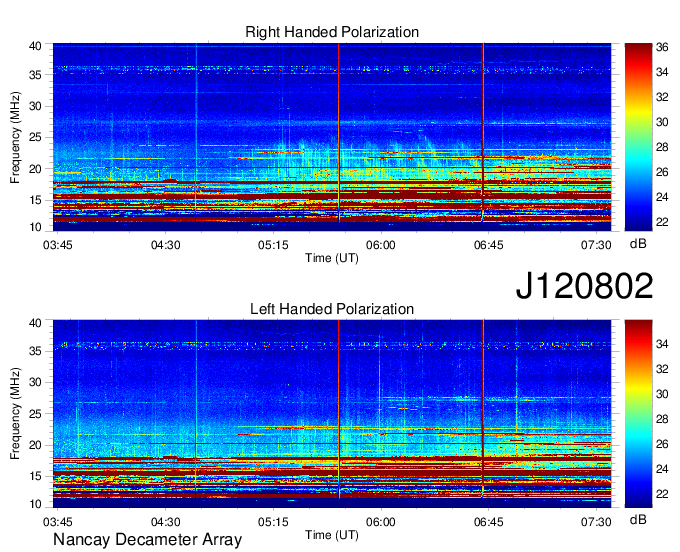Viewport: 680px width, 552px height.
Task: Choose the 06:00 time tick of the Left Handed plot
Action: tap(381, 522)
